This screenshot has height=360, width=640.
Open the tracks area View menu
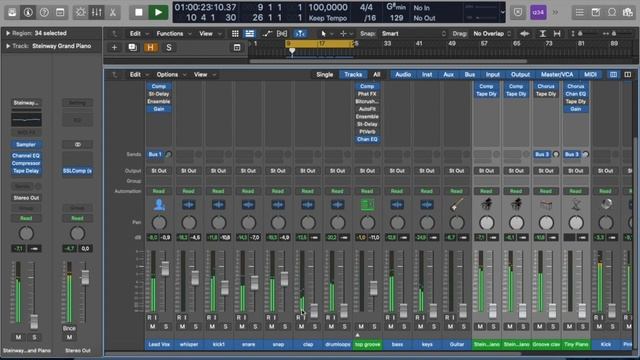[209, 33]
